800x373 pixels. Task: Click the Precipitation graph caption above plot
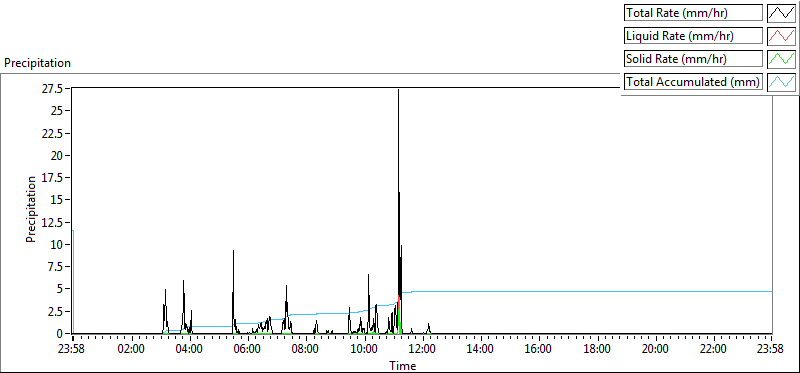37,63
